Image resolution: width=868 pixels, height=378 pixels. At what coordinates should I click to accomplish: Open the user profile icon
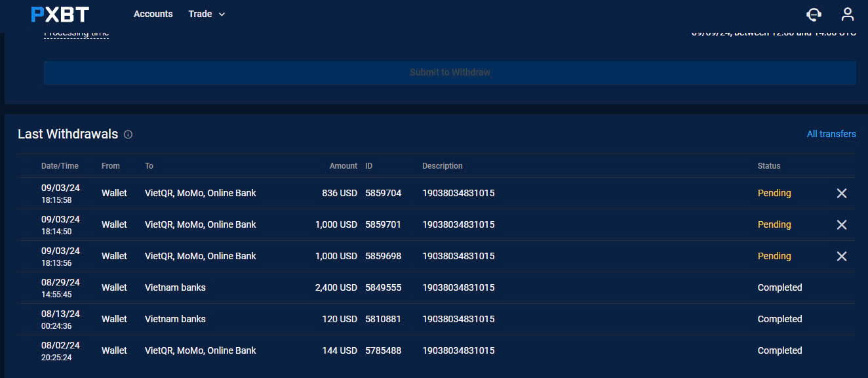[848, 14]
